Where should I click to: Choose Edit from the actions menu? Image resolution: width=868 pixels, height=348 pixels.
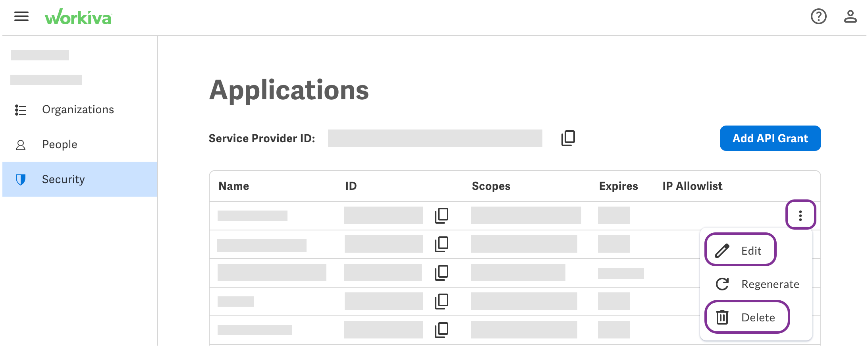pyautogui.click(x=740, y=250)
